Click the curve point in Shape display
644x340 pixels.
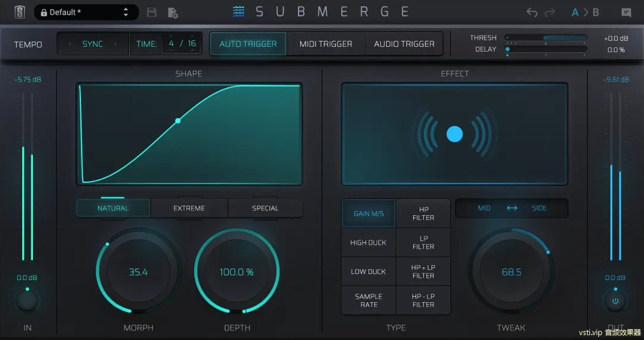(x=178, y=121)
